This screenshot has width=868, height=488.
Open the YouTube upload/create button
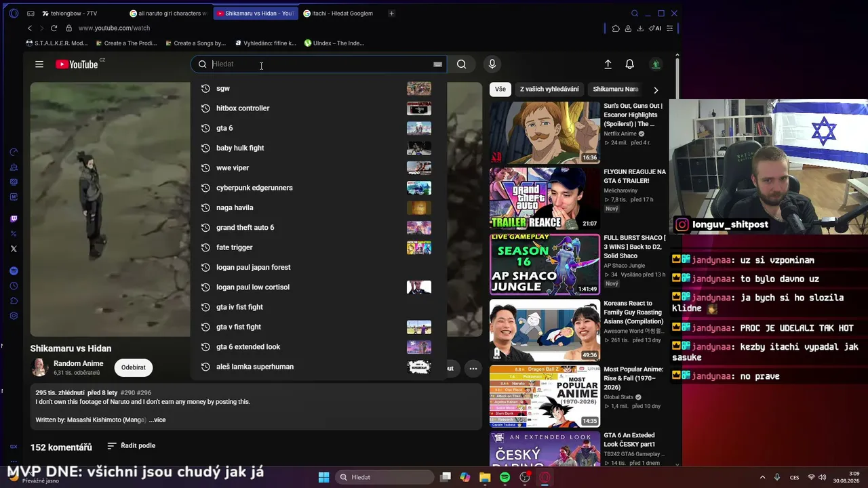[x=608, y=64]
